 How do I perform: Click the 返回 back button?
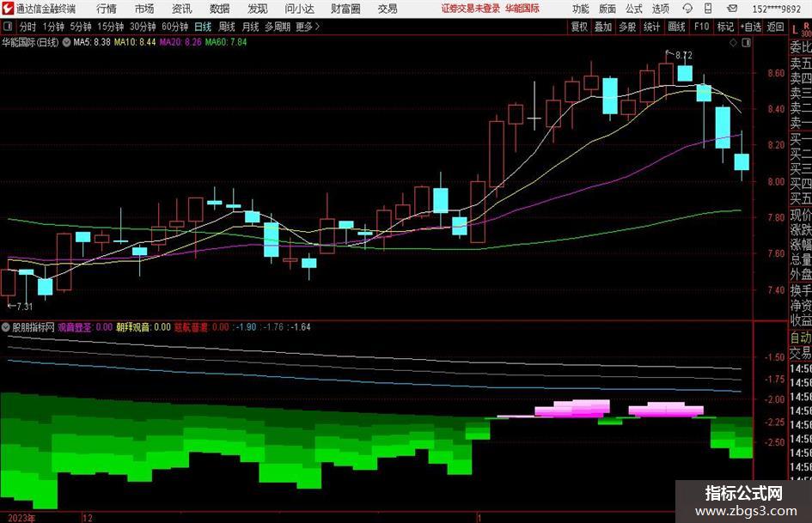[x=775, y=27]
